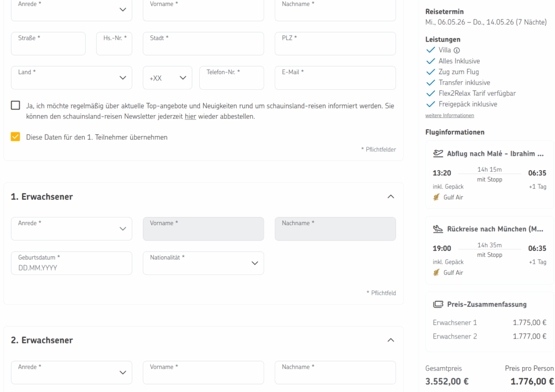Collapse the 2. Erwachsener section
The width and height of the screenshot is (555, 392).
pos(391,341)
